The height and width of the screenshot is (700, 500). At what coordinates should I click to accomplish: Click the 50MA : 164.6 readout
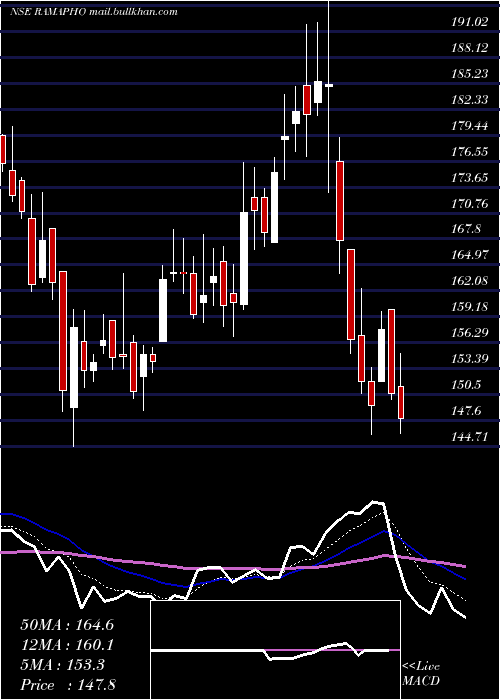coord(67,625)
